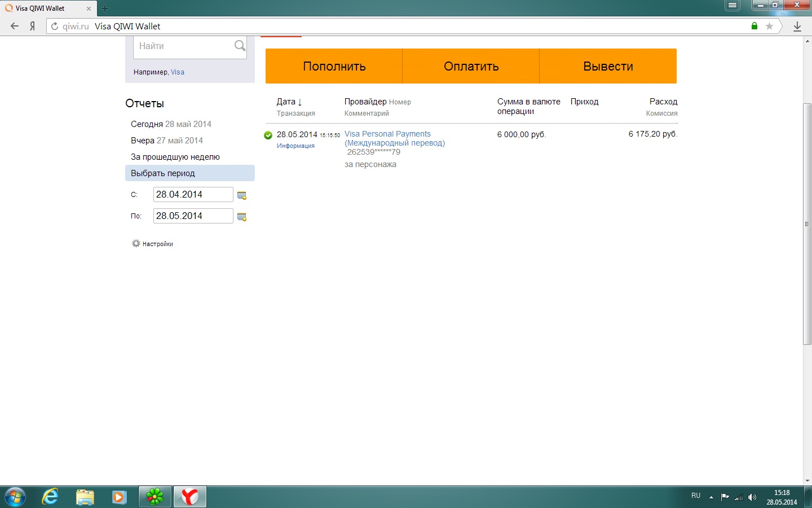Click Провайдер column header

tap(365, 102)
